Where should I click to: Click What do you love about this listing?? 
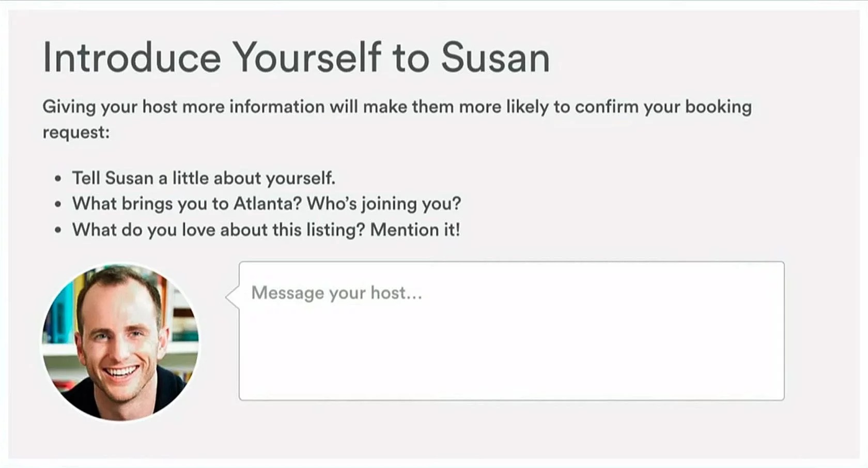219,230
